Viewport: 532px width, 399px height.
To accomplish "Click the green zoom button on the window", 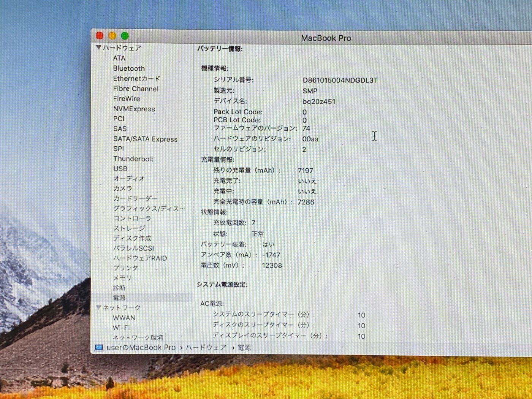I will [x=124, y=35].
